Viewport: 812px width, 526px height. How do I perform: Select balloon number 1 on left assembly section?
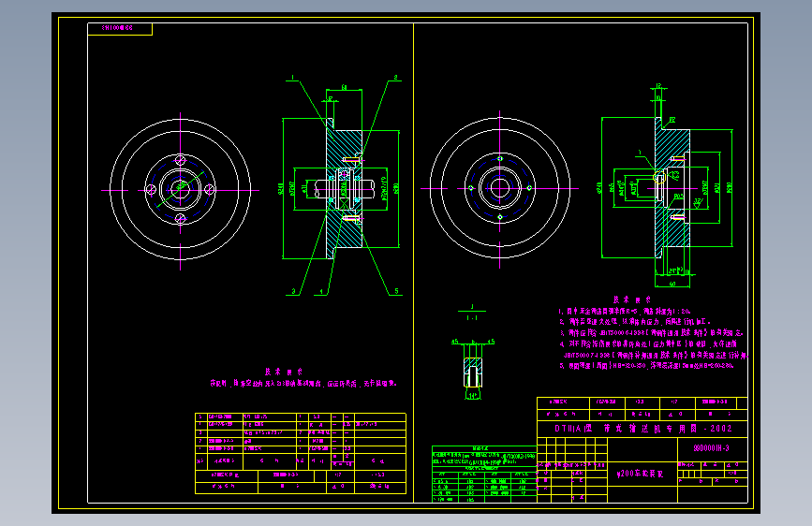coord(292,78)
